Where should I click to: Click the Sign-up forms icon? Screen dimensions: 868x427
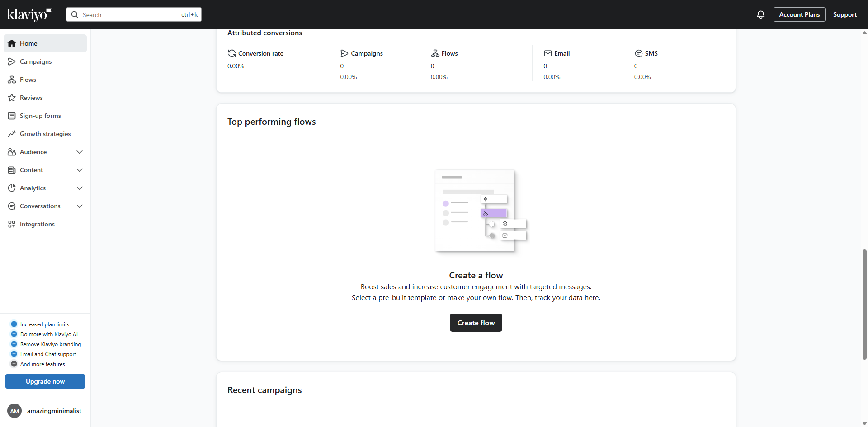click(x=12, y=116)
